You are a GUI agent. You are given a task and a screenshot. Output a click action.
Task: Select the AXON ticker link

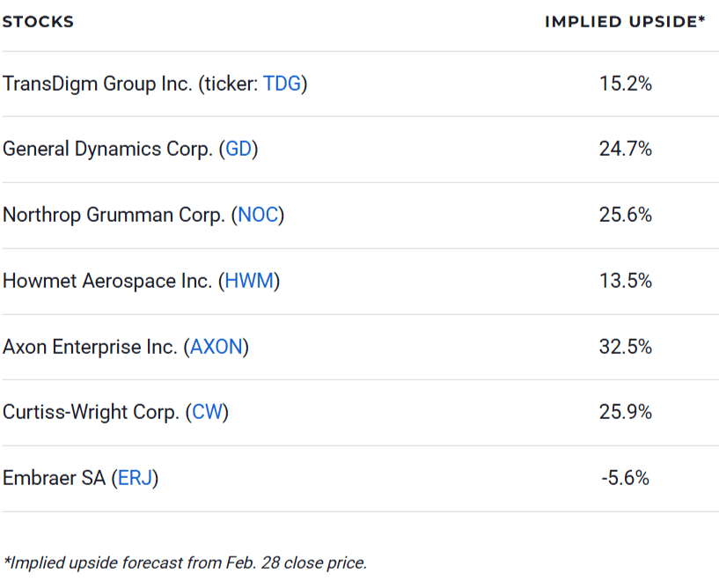click(x=216, y=347)
